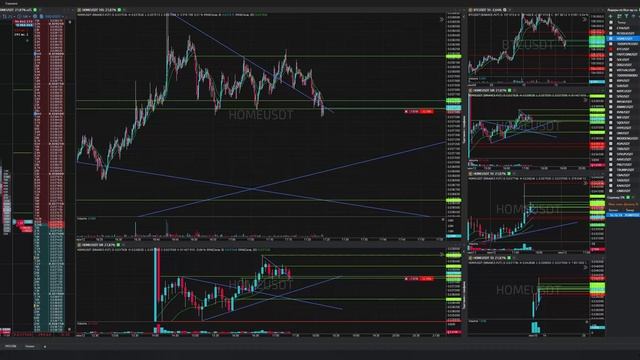Image resolution: width=640 pixels, height=360 pixels.
Task: Open the dropdown arrow in main chart header
Action: click(124, 10)
